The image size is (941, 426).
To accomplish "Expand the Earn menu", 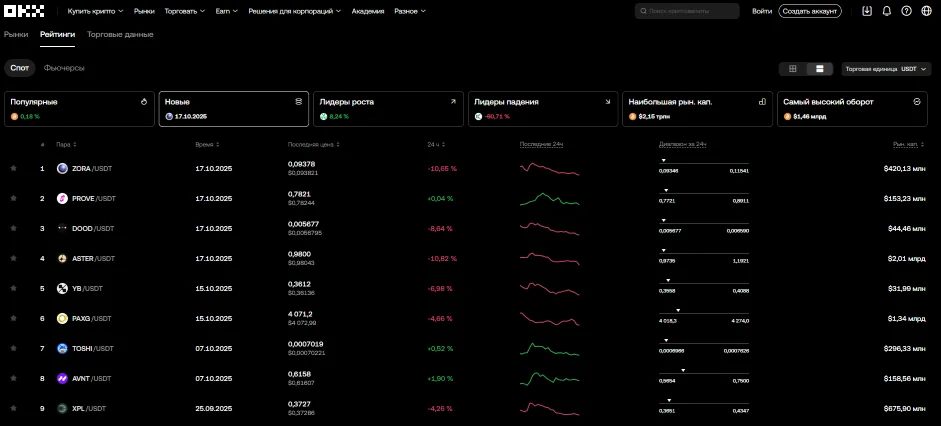I will (x=227, y=11).
